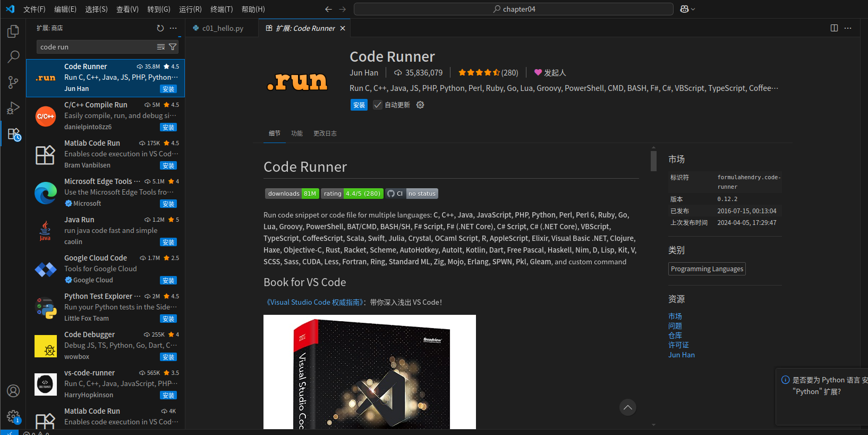
Task: Open extensions sidebar more actions menu
Action: pyautogui.click(x=173, y=28)
